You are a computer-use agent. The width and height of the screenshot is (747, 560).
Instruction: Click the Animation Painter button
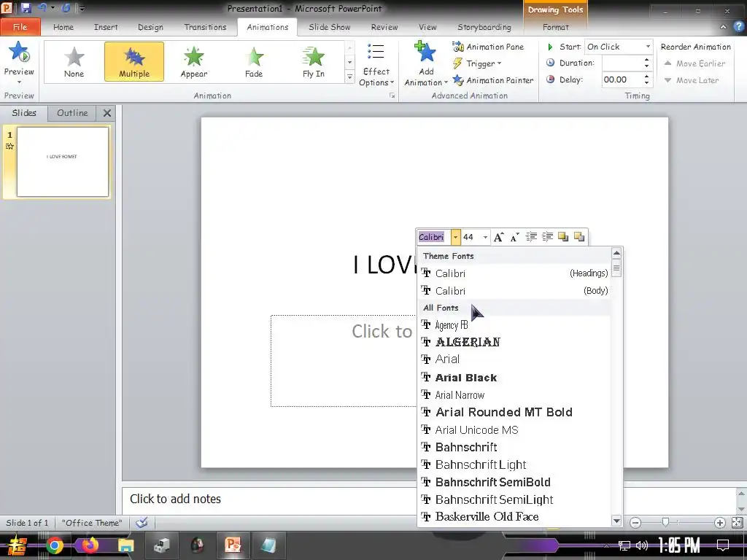click(x=492, y=80)
